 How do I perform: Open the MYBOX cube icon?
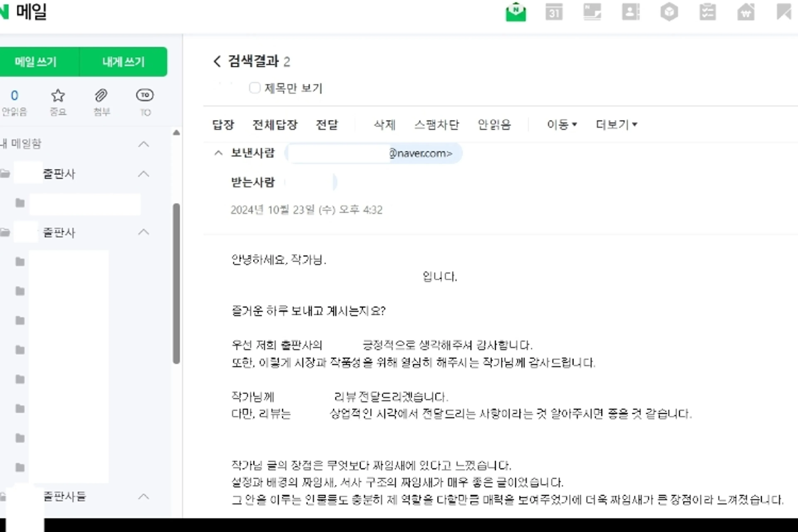click(669, 12)
